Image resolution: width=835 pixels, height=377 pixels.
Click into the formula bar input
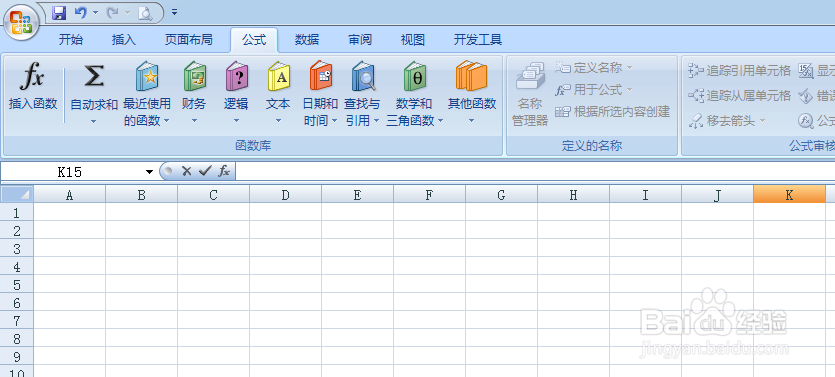(535, 171)
